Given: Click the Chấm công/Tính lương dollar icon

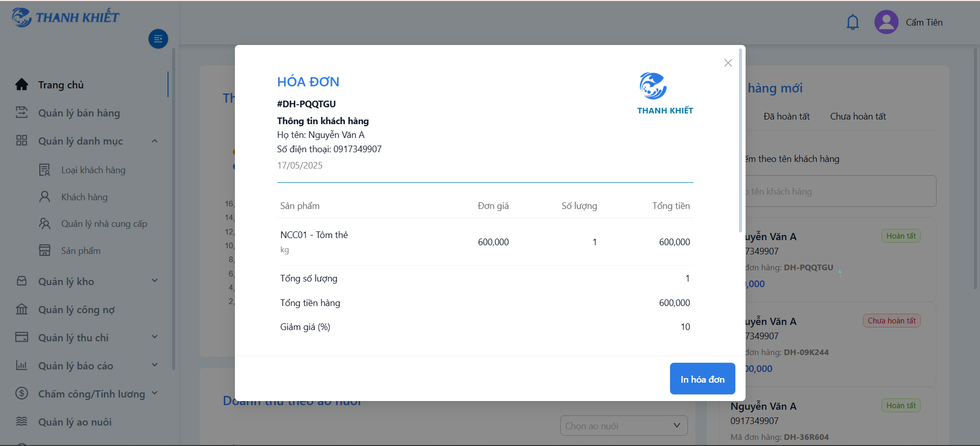Looking at the screenshot, I should [21, 393].
